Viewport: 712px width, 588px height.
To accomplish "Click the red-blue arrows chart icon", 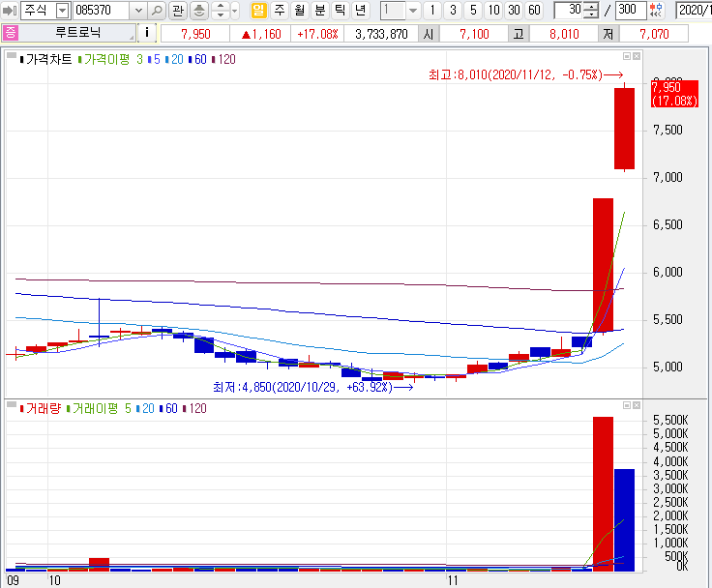I will pos(656,10).
